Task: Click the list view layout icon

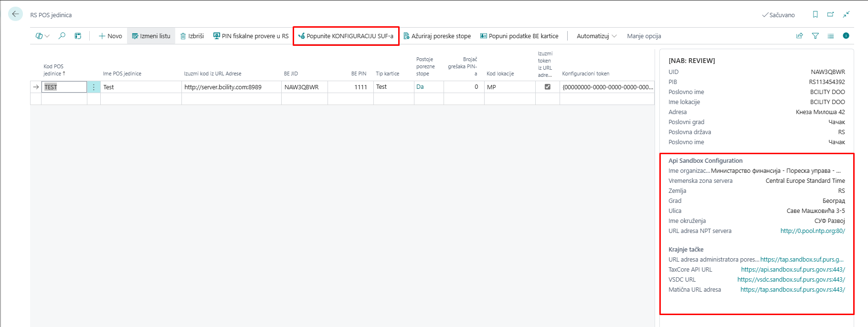Action: click(830, 36)
